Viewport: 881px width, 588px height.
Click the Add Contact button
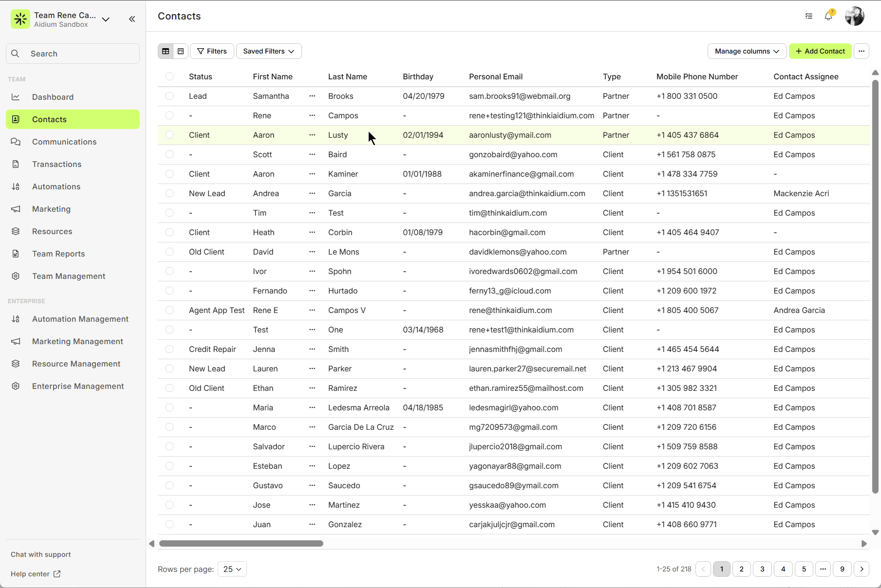820,51
